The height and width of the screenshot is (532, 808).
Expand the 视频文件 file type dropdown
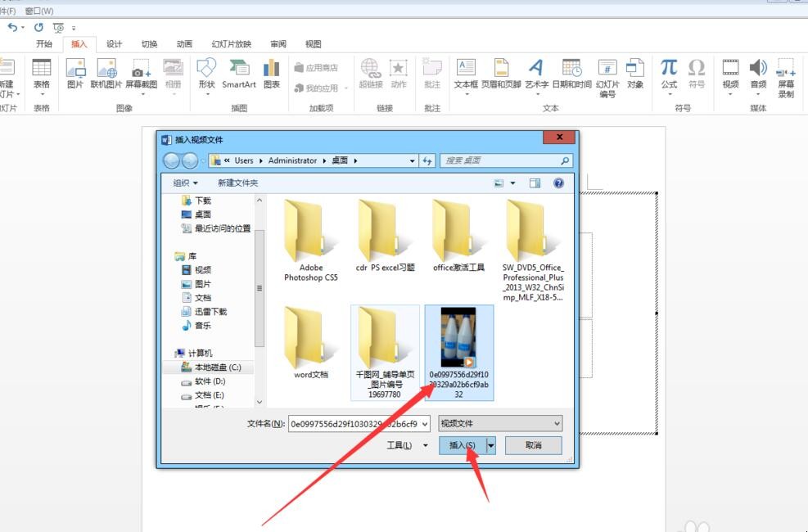click(500, 423)
